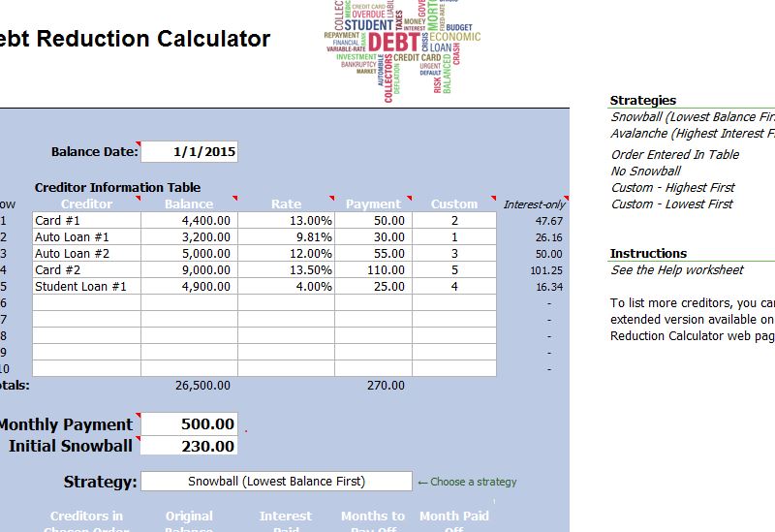775x532 pixels.
Task: Edit the Monthly Payment value 500.00
Action: click(x=189, y=423)
